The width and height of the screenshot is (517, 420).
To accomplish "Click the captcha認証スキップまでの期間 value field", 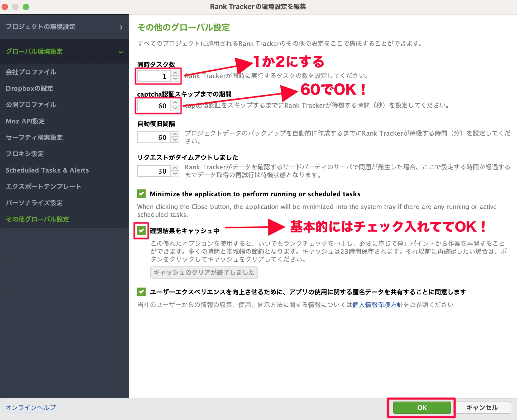I will pos(154,106).
